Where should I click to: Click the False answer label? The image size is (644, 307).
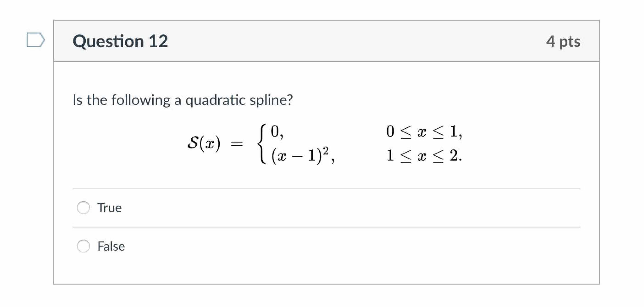(x=111, y=246)
